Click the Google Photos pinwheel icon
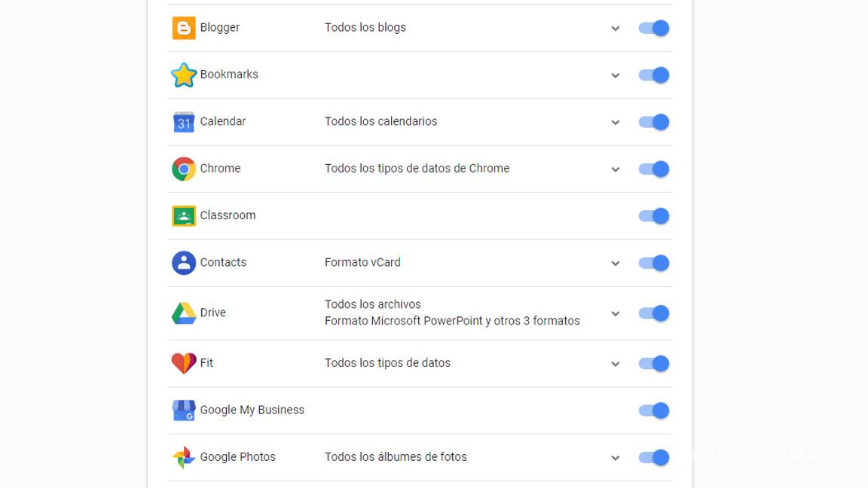Viewport: 868px width, 488px height. click(x=183, y=456)
